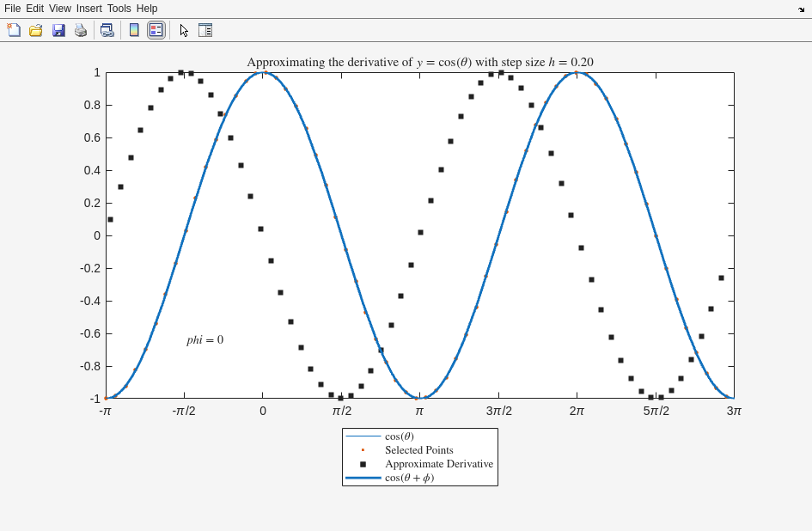Screen dimensions: 812x531
Task: Click the Link Plot toolbar icon
Action: point(107,30)
